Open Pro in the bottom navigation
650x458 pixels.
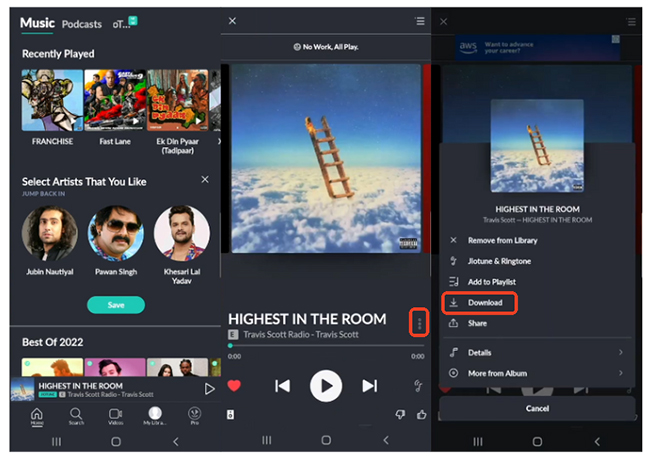tap(194, 415)
